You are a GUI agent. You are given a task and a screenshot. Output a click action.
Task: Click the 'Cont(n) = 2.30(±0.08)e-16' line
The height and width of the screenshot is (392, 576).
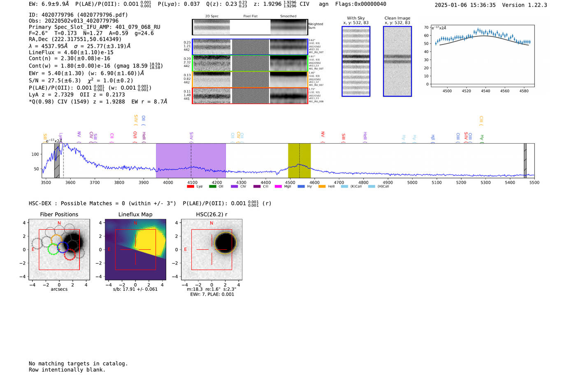click(x=70, y=58)
